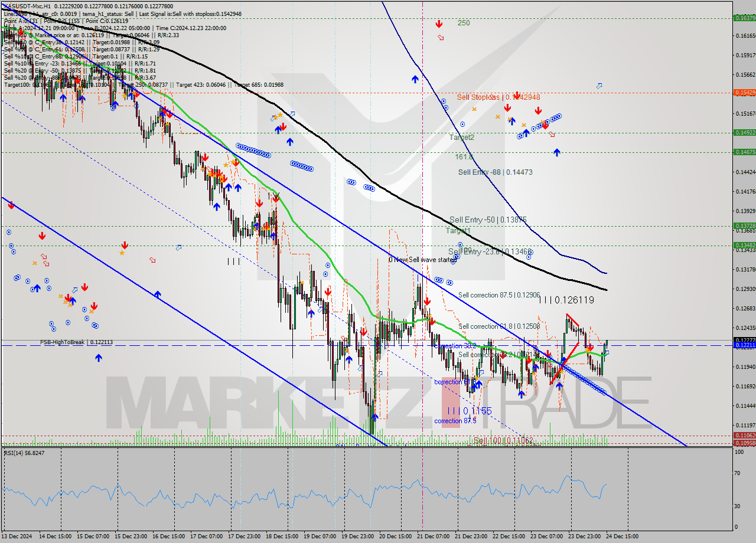Viewport: 756px width, 543px height.
Task: Click the RSI scale value 70
Action: (x=738, y=473)
